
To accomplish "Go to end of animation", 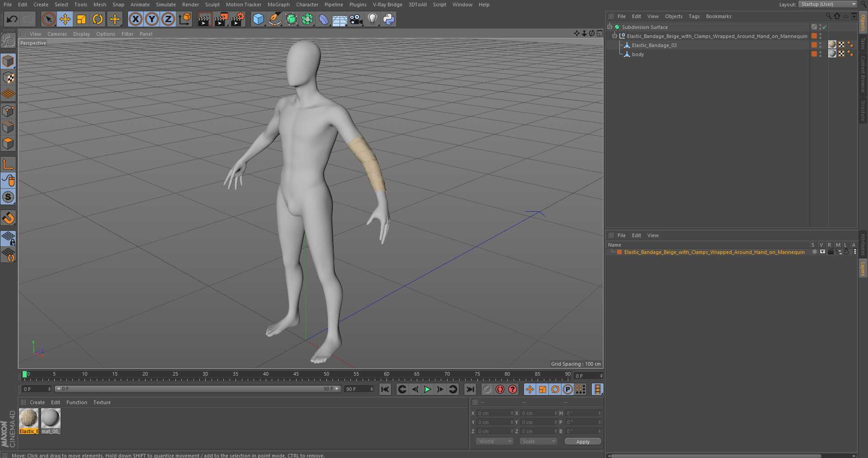I will (x=470, y=389).
